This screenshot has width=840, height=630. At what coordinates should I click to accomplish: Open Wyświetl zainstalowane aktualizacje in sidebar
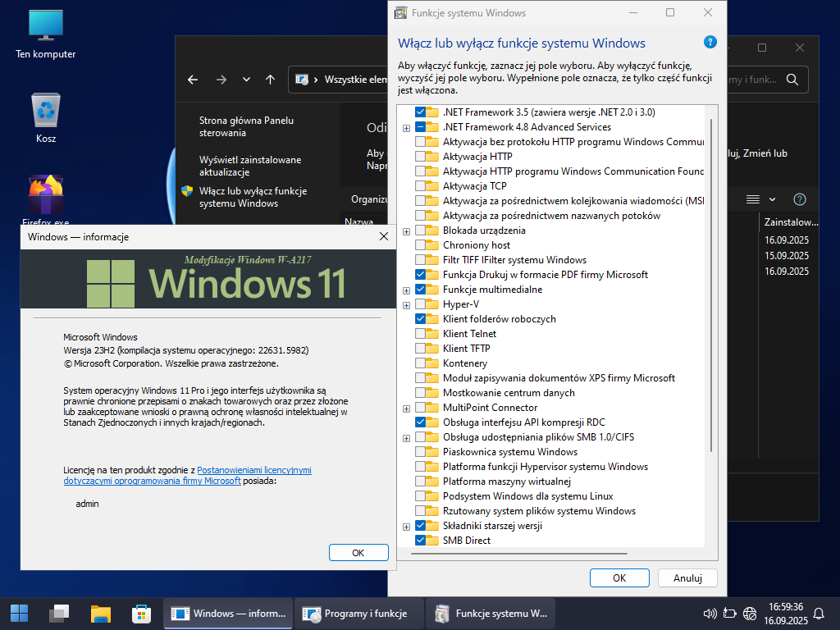[249, 166]
